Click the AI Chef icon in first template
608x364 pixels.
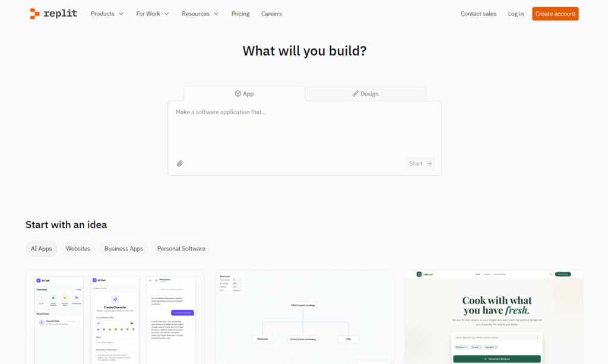39,280
